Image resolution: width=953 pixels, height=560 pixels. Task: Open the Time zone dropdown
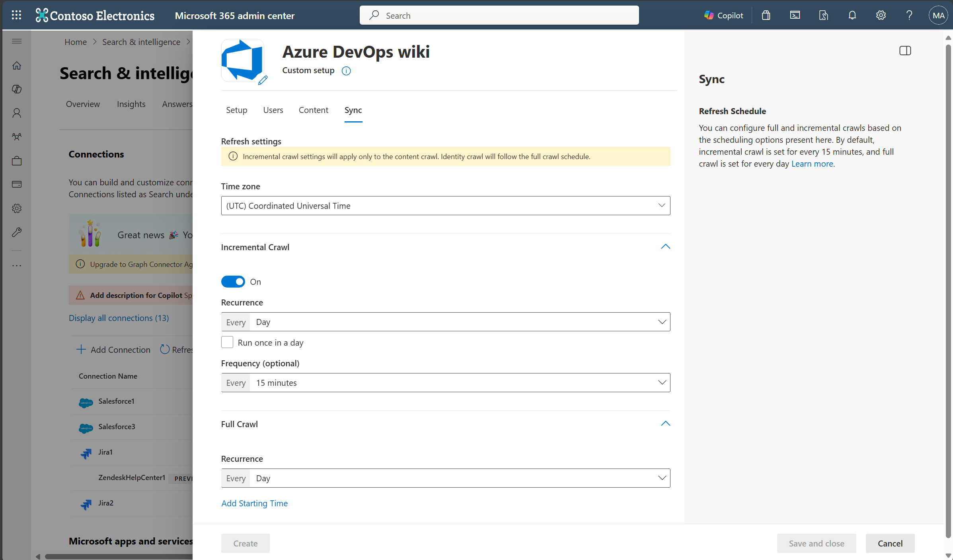(445, 206)
